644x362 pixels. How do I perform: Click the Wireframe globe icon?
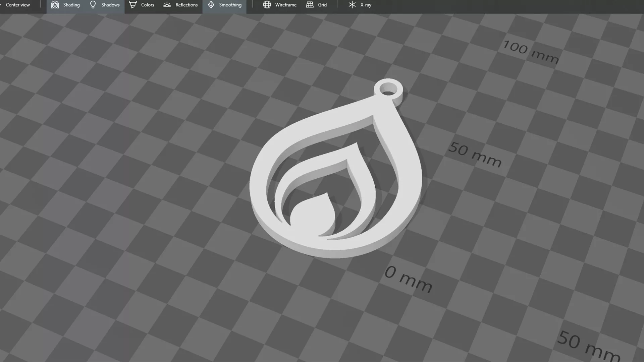click(267, 5)
